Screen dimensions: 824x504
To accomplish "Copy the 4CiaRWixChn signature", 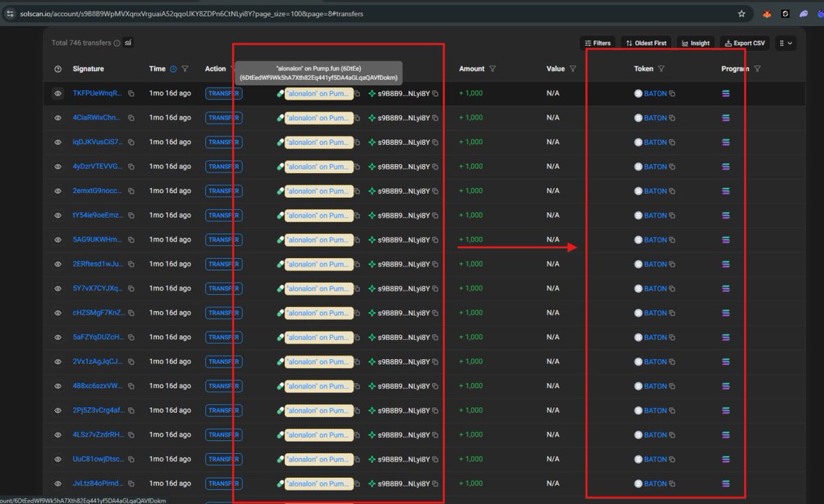I will pyautogui.click(x=131, y=118).
